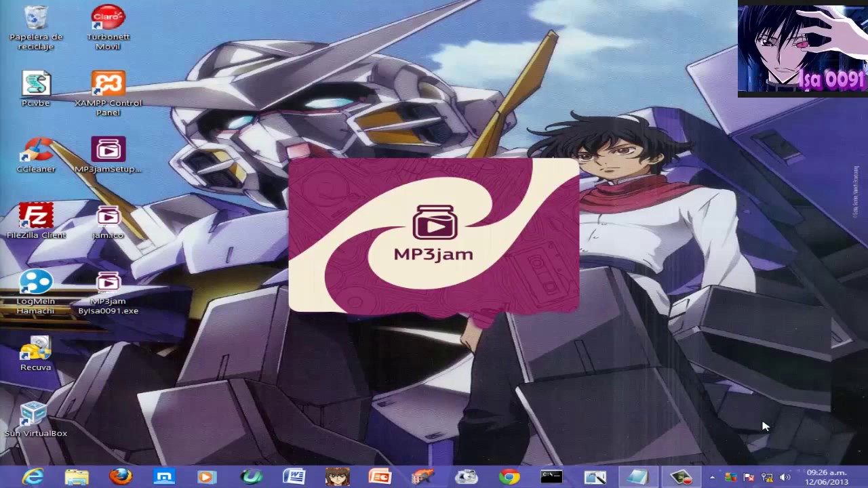868x488 pixels.
Task: Launch Firefox from the taskbar
Action: click(121, 477)
